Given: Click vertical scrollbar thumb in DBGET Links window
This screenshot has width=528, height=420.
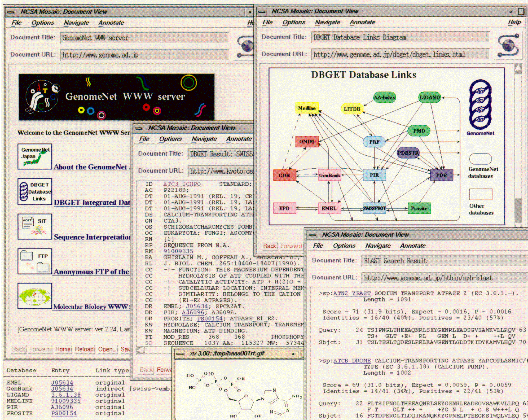Looking at the screenshot, I should (x=518, y=211).
